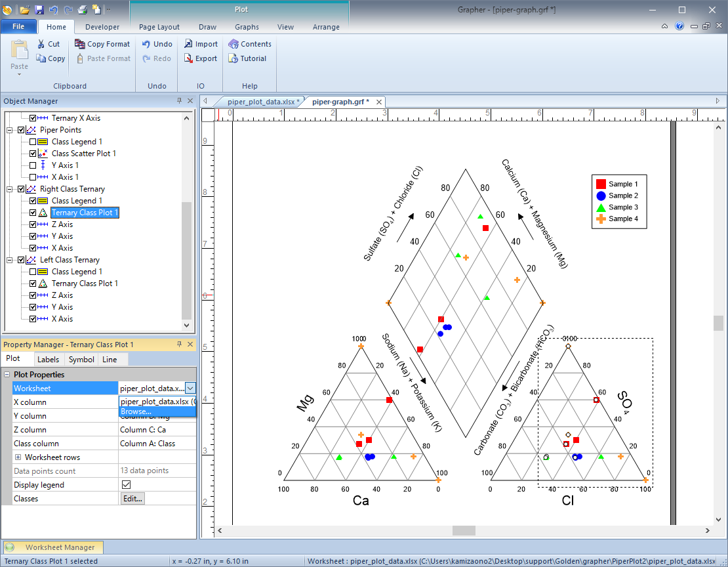The image size is (728, 567).
Task: Open the help Contents
Action: pos(250,44)
